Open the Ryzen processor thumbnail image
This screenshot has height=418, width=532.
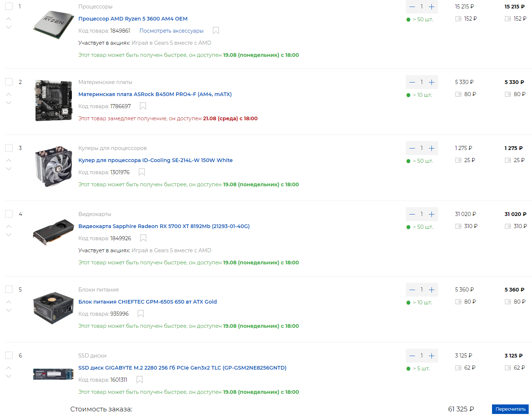[54, 25]
